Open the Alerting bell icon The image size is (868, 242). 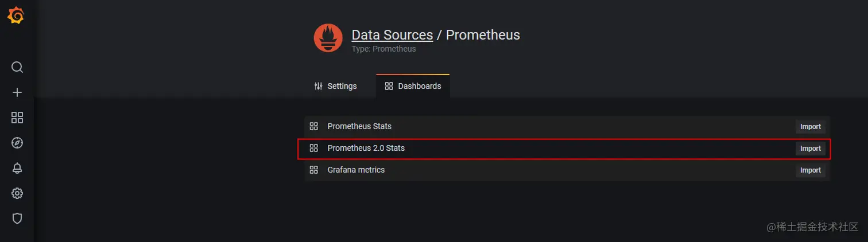click(17, 168)
